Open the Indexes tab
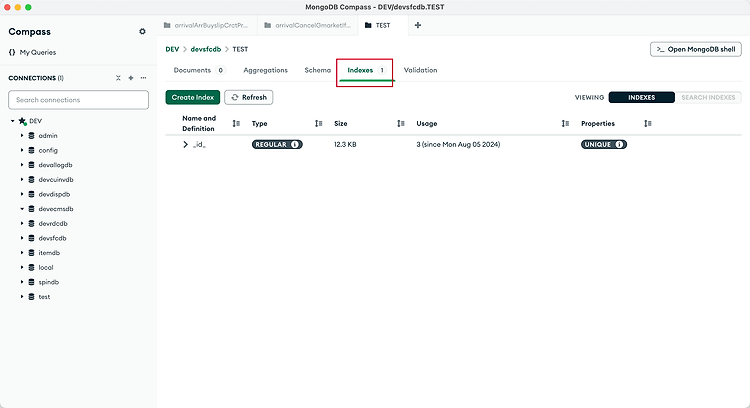This screenshot has height=408, width=750. 366,70
